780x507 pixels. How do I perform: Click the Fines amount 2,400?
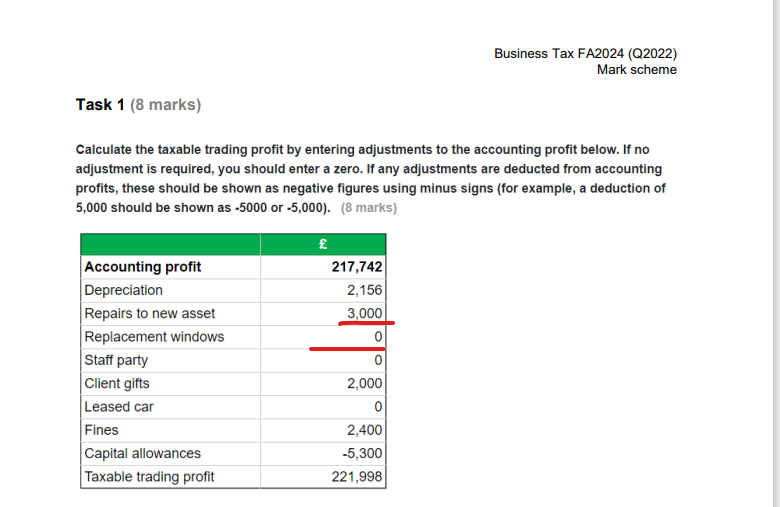click(365, 430)
